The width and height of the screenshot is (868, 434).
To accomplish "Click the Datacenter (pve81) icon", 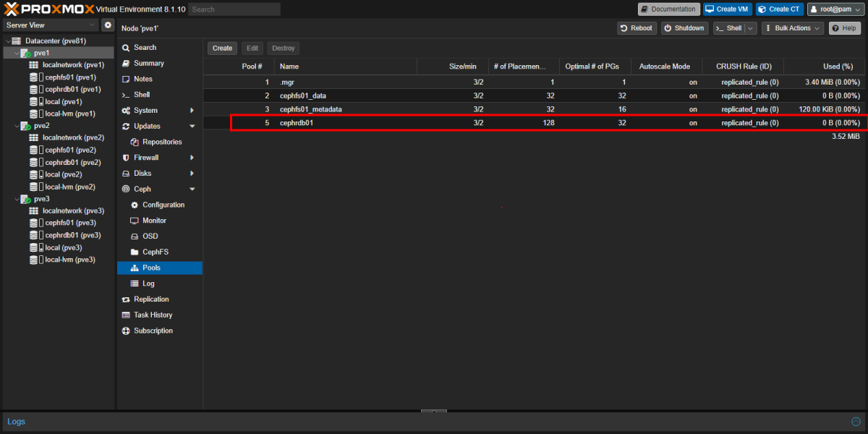I will click(x=17, y=41).
